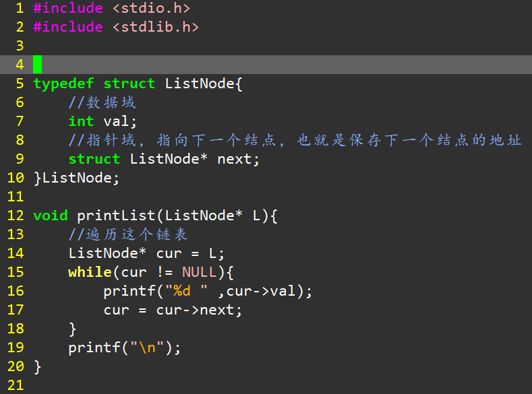
Task: Click line number 3 in gutter
Action: 20,46
